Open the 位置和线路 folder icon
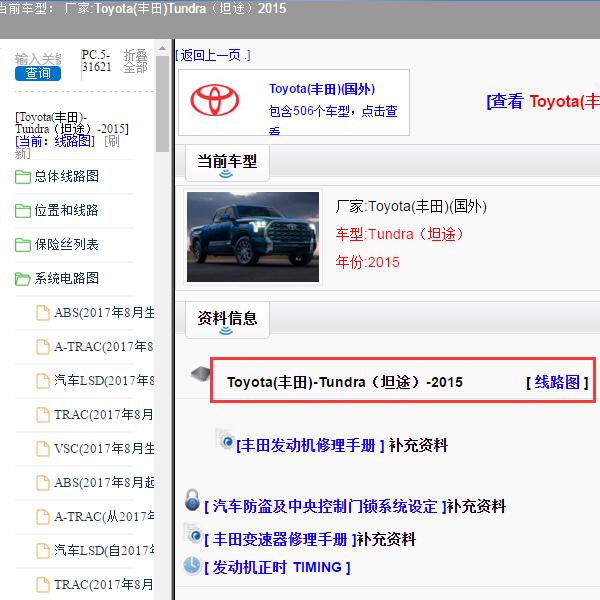The image size is (600, 600). tap(23, 210)
